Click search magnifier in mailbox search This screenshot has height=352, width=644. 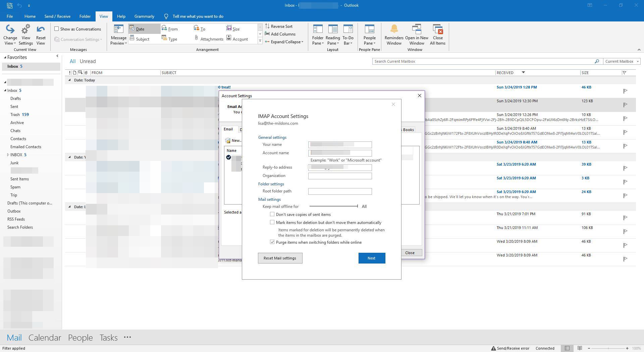pos(597,61)
